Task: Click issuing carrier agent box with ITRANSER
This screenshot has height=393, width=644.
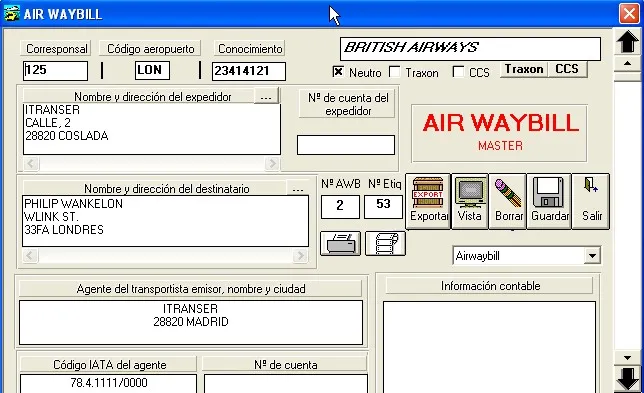Action: click(191, 322)
